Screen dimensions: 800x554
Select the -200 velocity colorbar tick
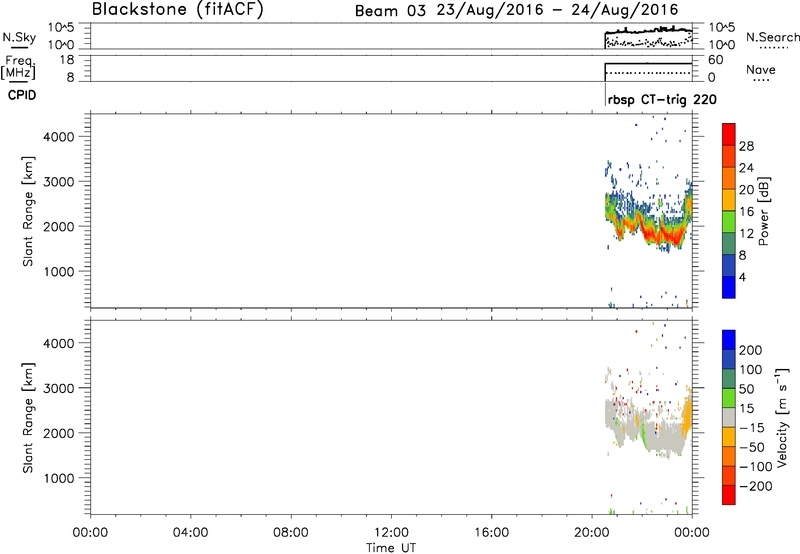[x=756, y=486]
